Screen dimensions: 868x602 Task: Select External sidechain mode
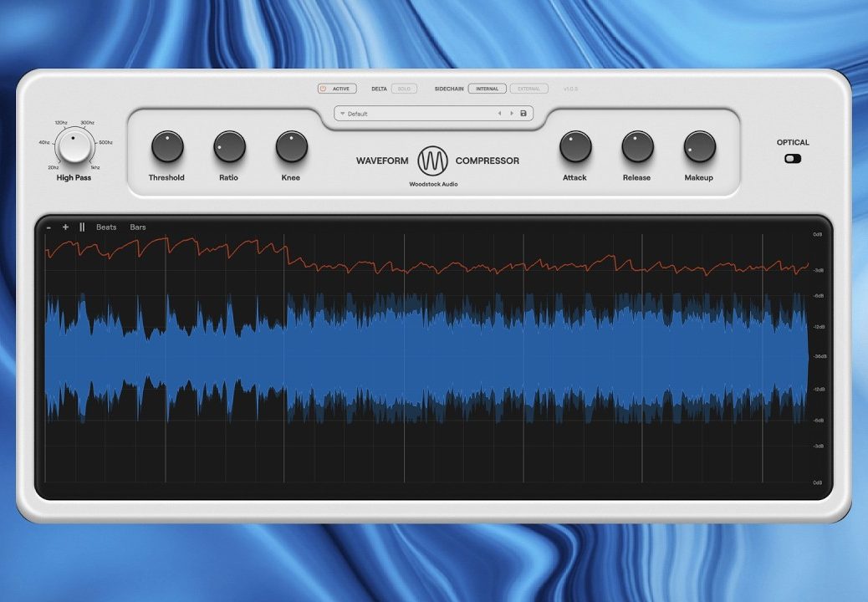(x=528, y=89)
